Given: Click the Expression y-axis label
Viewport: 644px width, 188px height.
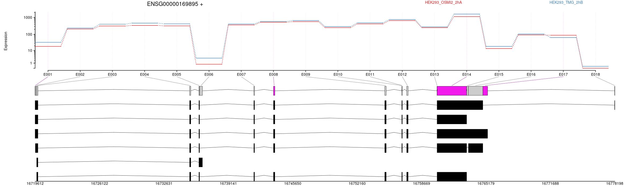Looking at the screenshot, I should point(6,41).
